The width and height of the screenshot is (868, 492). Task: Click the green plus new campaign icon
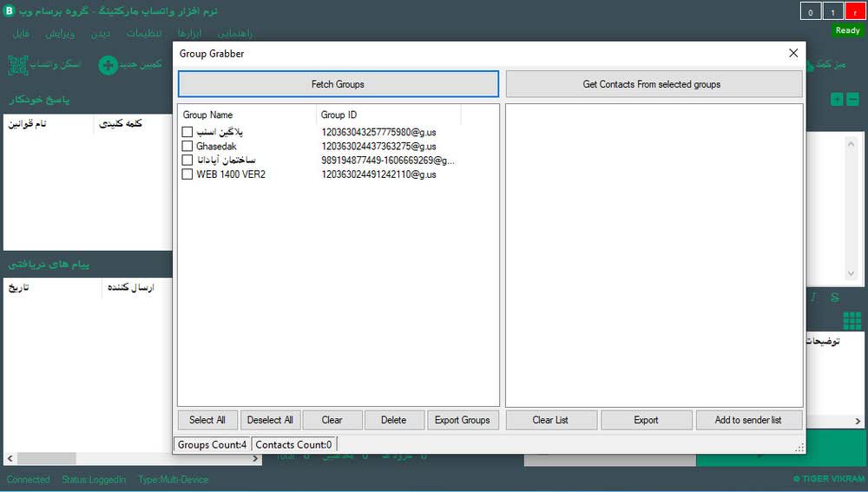(x=108, y=65)
